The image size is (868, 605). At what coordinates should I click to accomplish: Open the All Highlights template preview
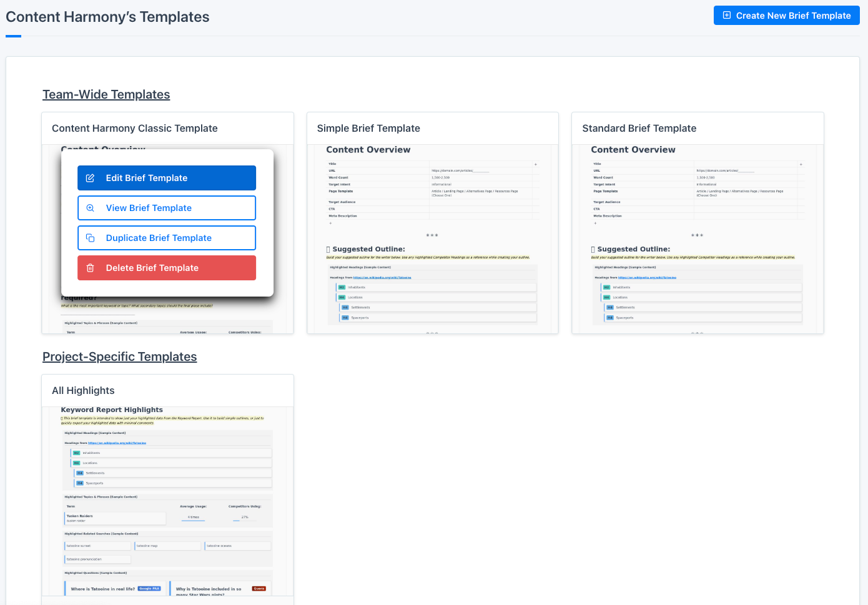tap(167, 501)
